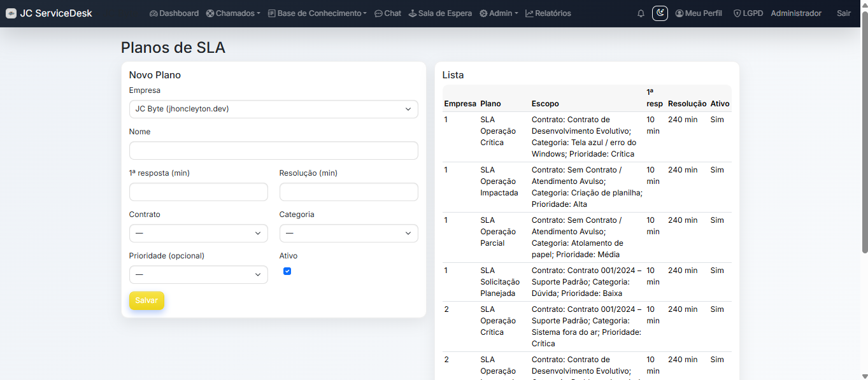Viewport: 868px width, 380px height.
Task: Open the notifications bell icon
Action: click(641, 13)
